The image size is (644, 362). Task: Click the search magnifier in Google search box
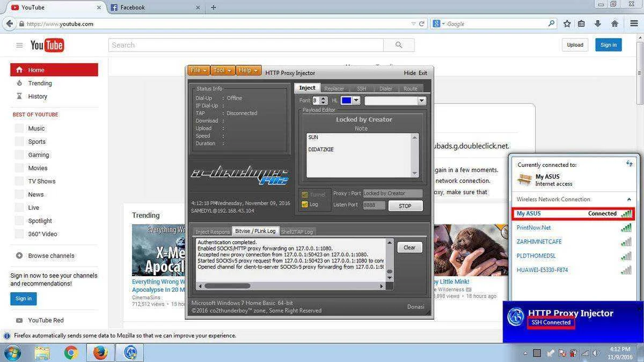pyautogui.click(x=551, y=24)
